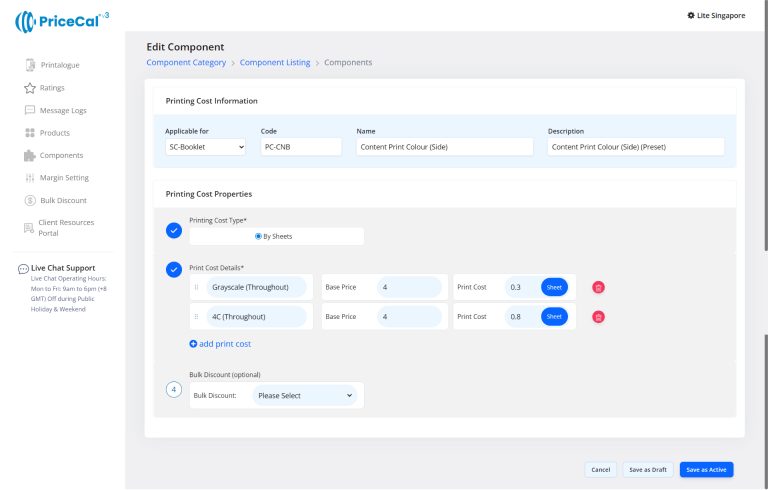The width and height of the screenshot is (768, 490).
Task: Click the Save as Active button
Action: tap(707, 469)
